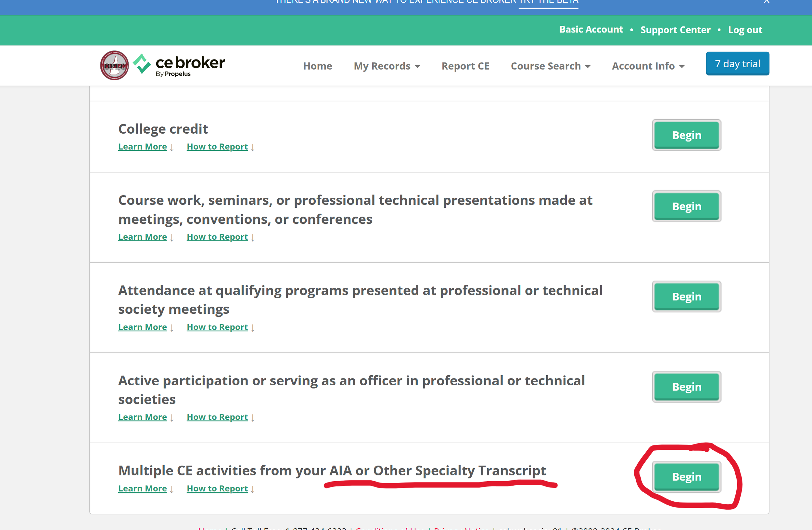The height and width of the screenshot is (530, 812).
Task: Start the 7 day trial
Action: [737, 63]
